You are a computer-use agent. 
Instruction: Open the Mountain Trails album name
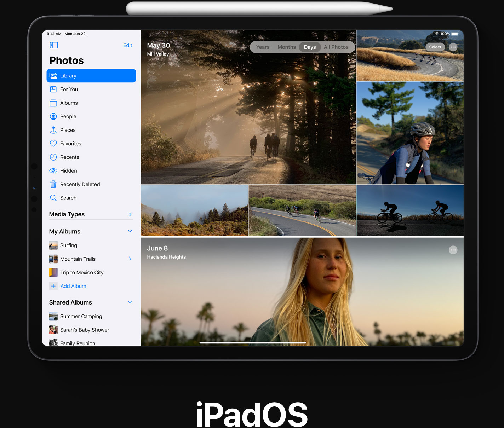[x=78, y=259]
